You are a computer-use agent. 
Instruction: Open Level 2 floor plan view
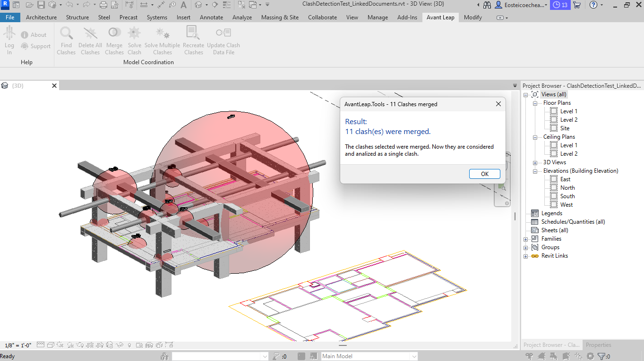(568, 120)
